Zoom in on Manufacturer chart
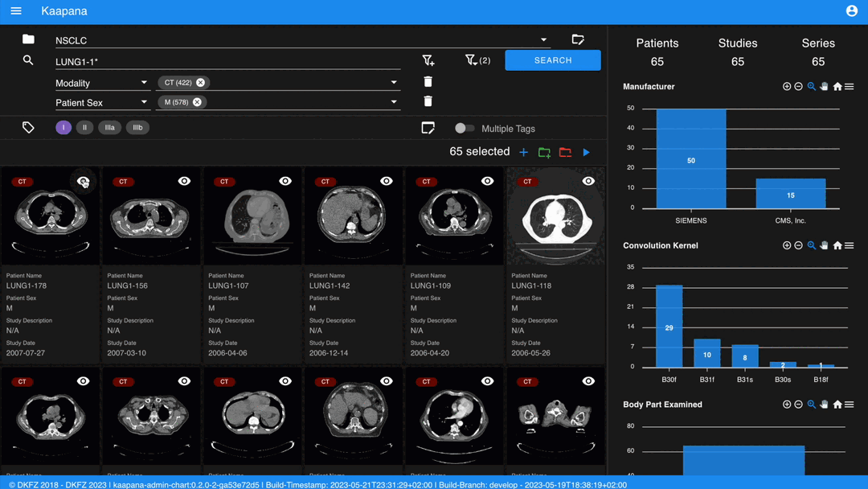 787,86
